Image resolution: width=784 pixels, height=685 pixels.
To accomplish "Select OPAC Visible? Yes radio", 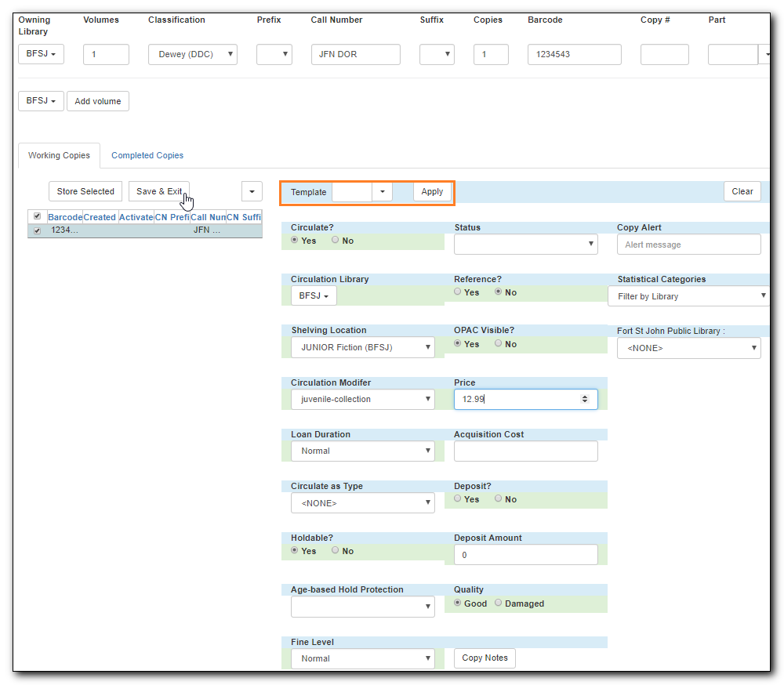I will point(458,343).
